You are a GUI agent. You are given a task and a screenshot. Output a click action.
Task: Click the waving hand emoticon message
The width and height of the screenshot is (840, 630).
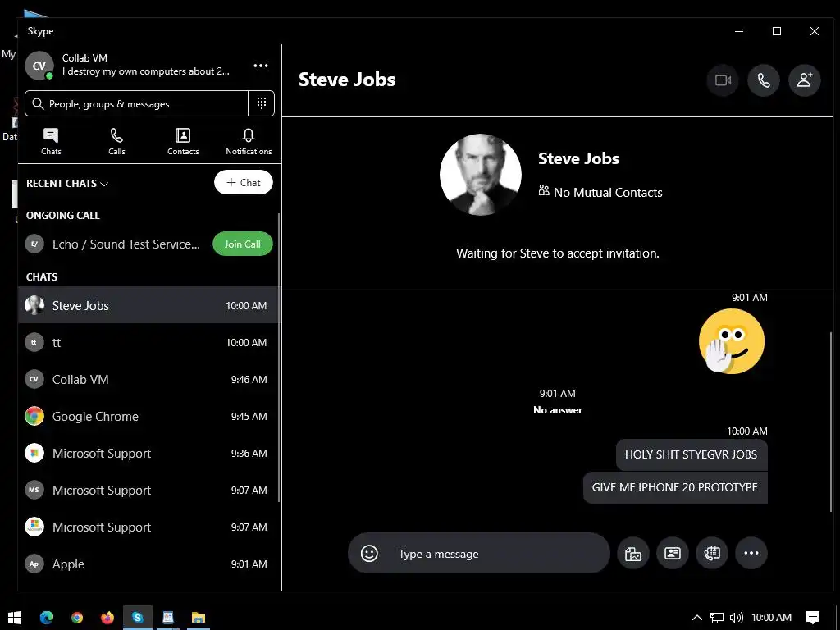tap(732, 342)
